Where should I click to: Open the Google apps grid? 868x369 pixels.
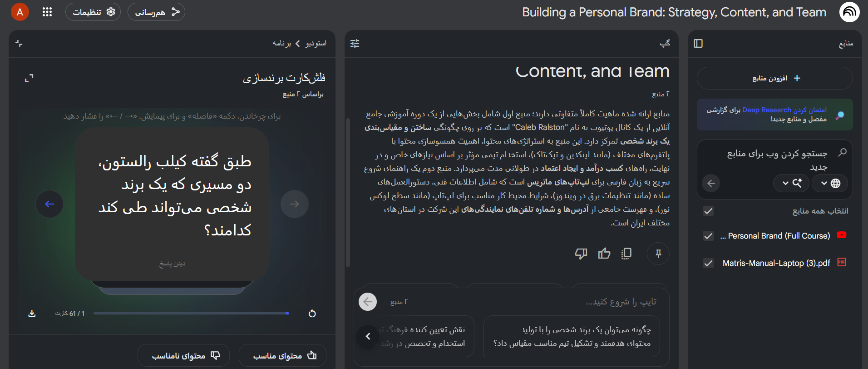[47, 12]
